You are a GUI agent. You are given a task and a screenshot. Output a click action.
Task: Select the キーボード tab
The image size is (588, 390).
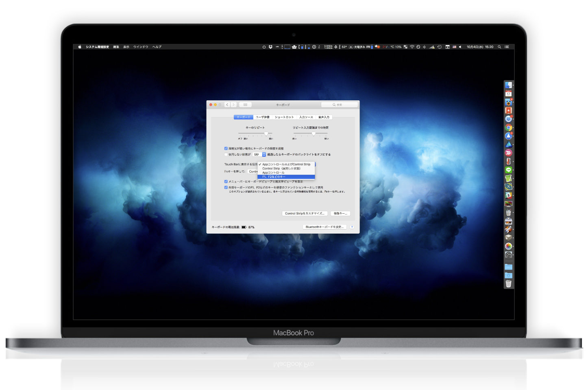coord(244,117)
